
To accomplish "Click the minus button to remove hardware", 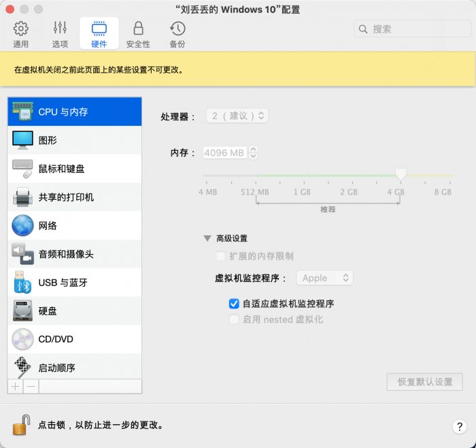I will pos(31,386).
